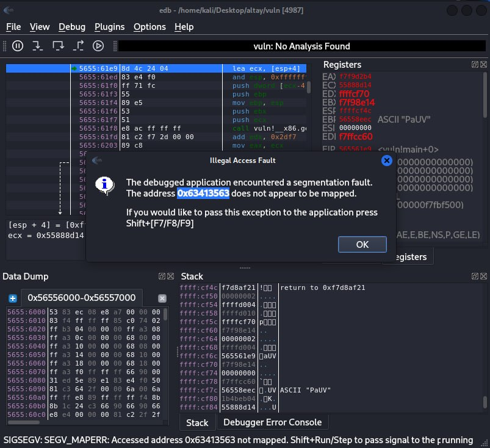The width and height of the screenshot is (490, 448).
Task: Click the toolbar drag handle before Pause
Action: click(x=4, y=46)
